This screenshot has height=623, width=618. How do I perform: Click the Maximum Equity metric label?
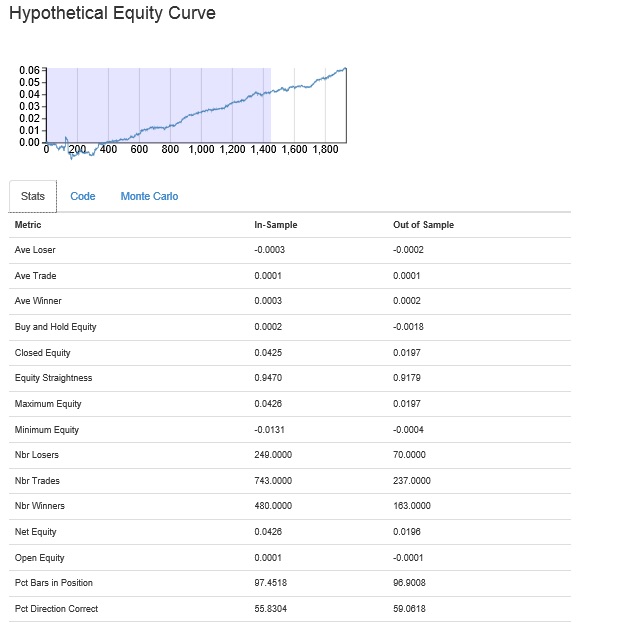coord(47,404)
